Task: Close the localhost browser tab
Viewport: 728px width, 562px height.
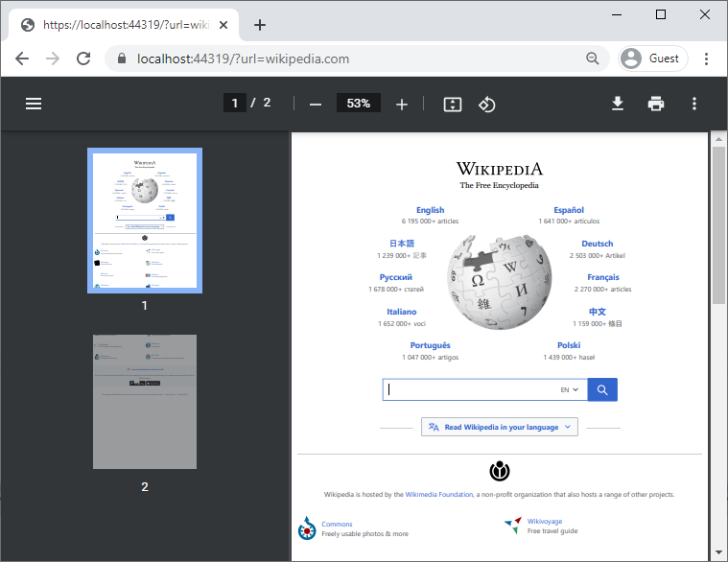Action: tap(222, 25)
